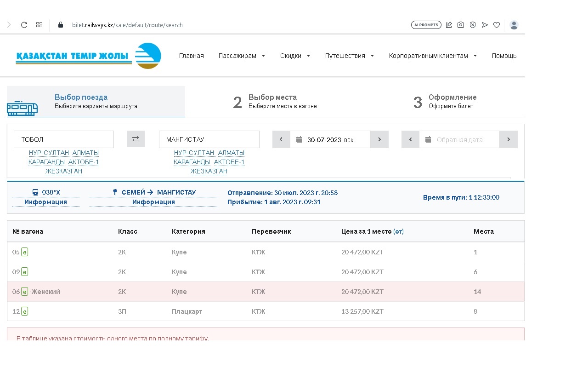This screenshot has height=368, width=588.
Task: Click the AI Prompts badge
Action: click(x=426, y=25)
